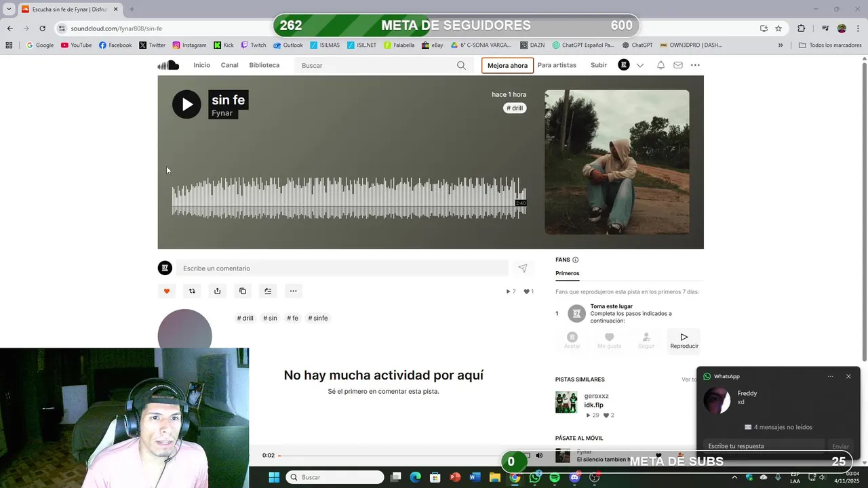Screen dimensions: 868x488
Task: Open the messages envelope icon
Action: [x=677, y=65]
